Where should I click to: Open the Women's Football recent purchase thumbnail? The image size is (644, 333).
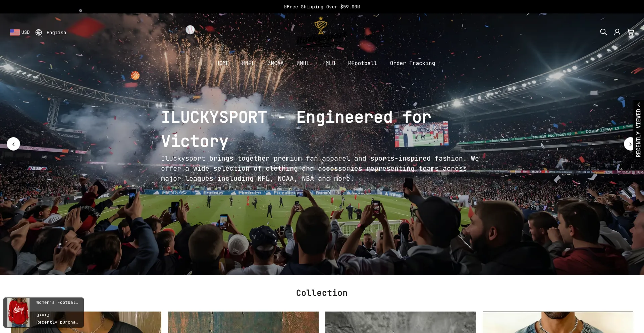pyautogui.click(x=18, y=313)
